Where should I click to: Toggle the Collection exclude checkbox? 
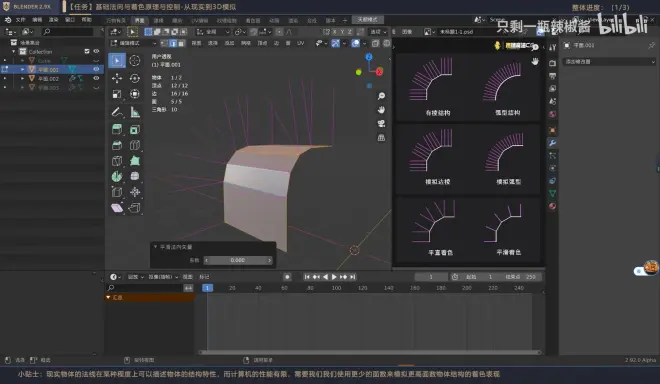(x=87, y=51)
